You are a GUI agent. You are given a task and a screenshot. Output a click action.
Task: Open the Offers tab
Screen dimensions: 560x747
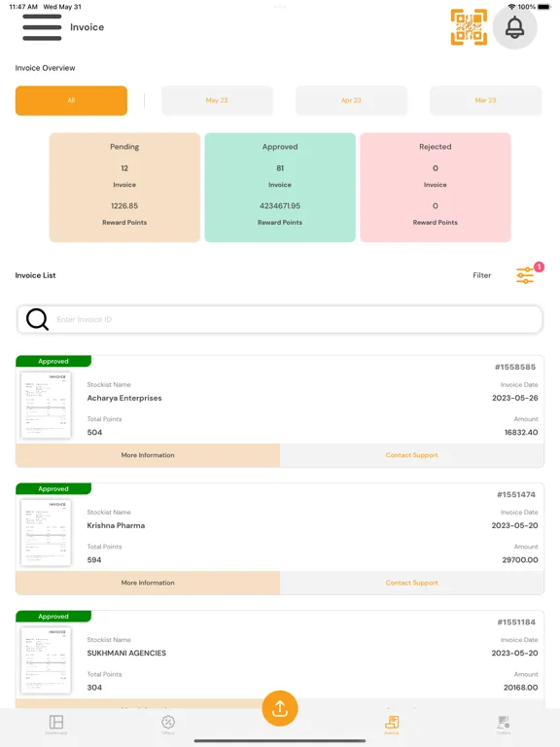168,725
